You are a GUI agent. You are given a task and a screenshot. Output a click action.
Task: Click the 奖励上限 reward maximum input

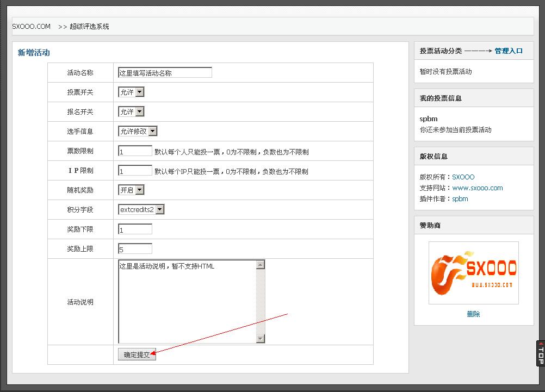(x=134, y=248)
